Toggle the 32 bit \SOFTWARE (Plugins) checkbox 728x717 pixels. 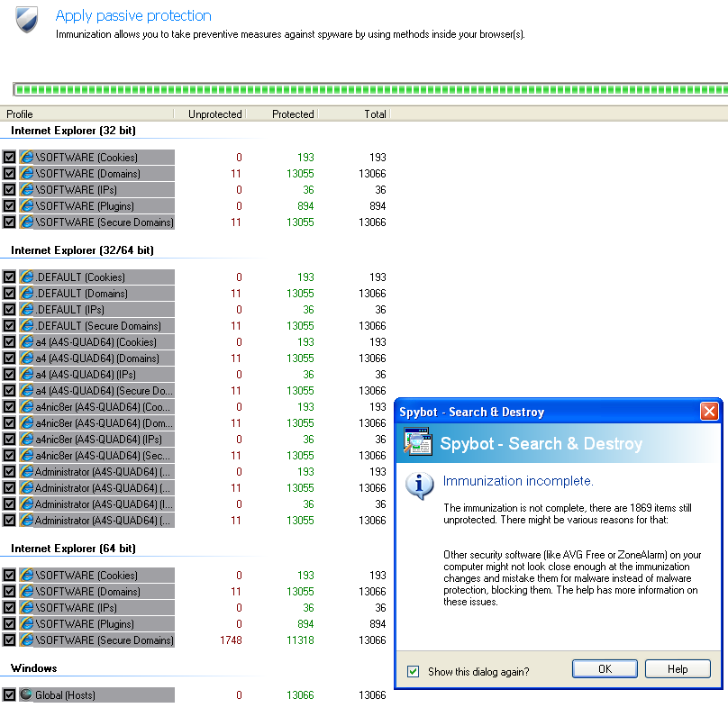click(9, 206)
